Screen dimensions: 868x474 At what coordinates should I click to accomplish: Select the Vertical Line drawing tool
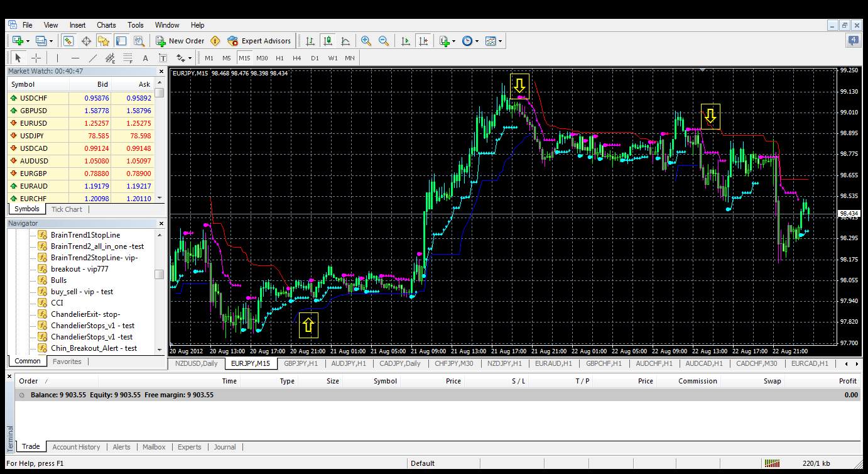pos(57,58)
